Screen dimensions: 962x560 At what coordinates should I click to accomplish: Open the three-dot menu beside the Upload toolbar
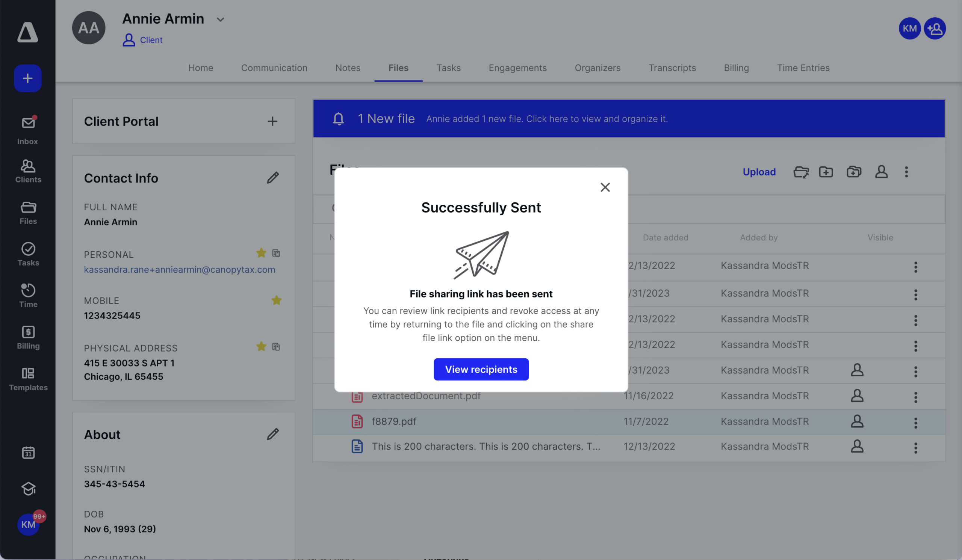click(907, 172)
